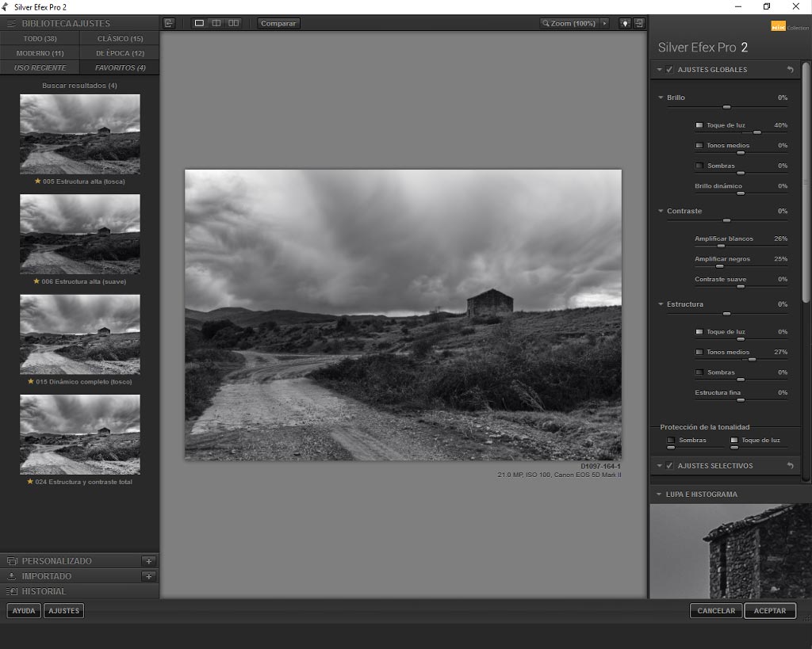Show Clásico (15) presets
Viewport: 812px width, 649px height.
[121, 38]
